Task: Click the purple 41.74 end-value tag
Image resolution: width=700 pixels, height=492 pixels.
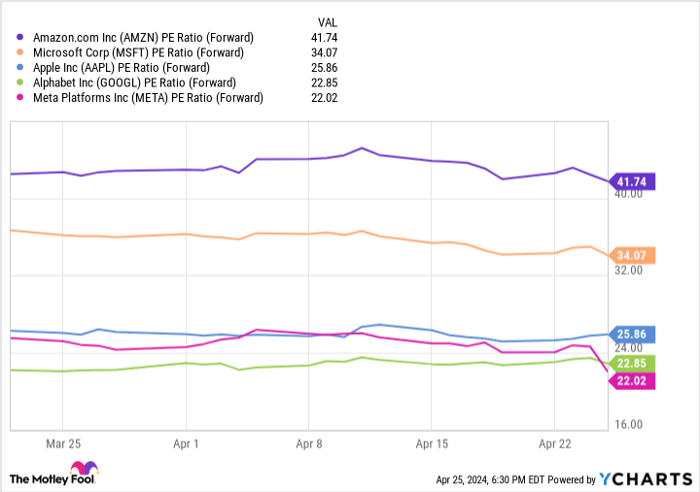Action: click(x=633, y=181)
